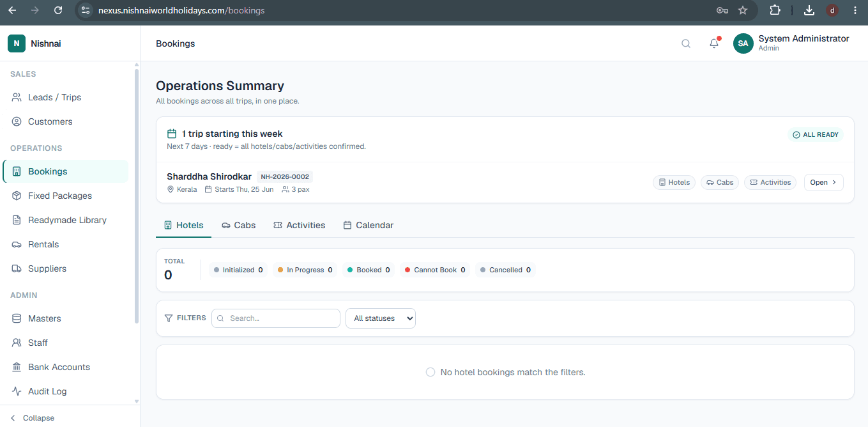
Task: Open the Chrome profile avatar 'd'
Action: [832, 10]
